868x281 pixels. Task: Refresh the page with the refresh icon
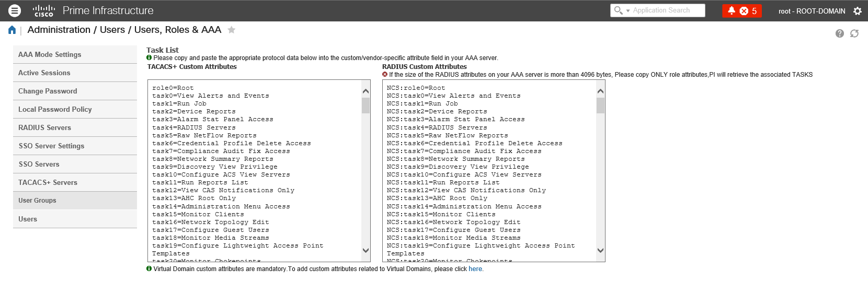(x=854, y=33)
